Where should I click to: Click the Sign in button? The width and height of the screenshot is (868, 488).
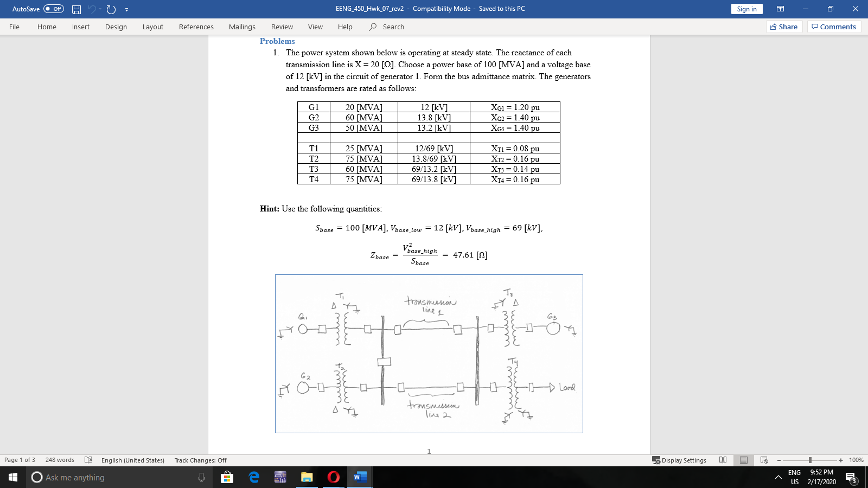click(746, 9)
